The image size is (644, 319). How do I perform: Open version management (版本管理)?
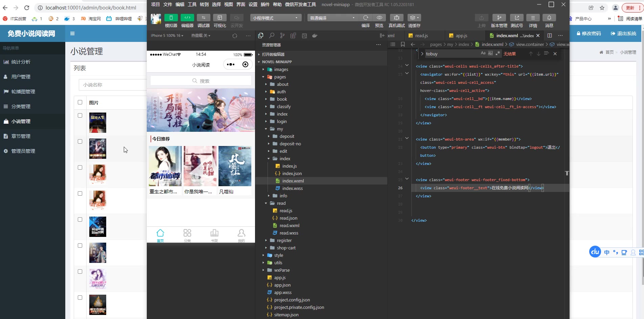[x=499, y=18]
